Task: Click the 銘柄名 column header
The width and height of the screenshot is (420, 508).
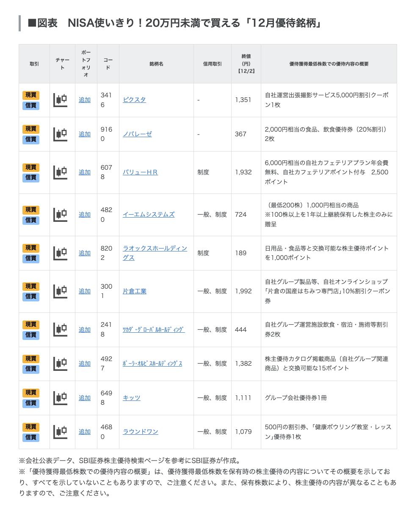Action: point(156,64)
